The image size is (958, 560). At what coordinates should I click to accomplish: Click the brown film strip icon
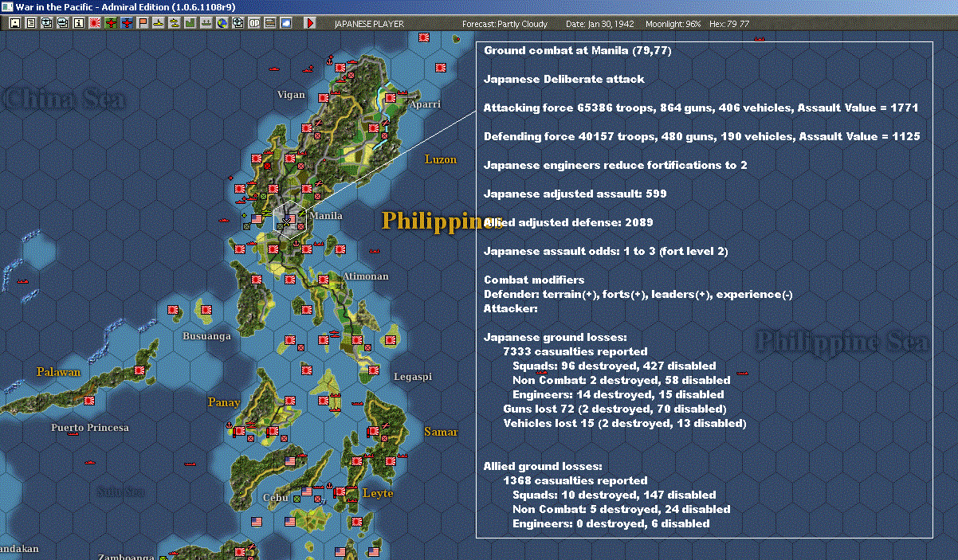click(270, 23)
